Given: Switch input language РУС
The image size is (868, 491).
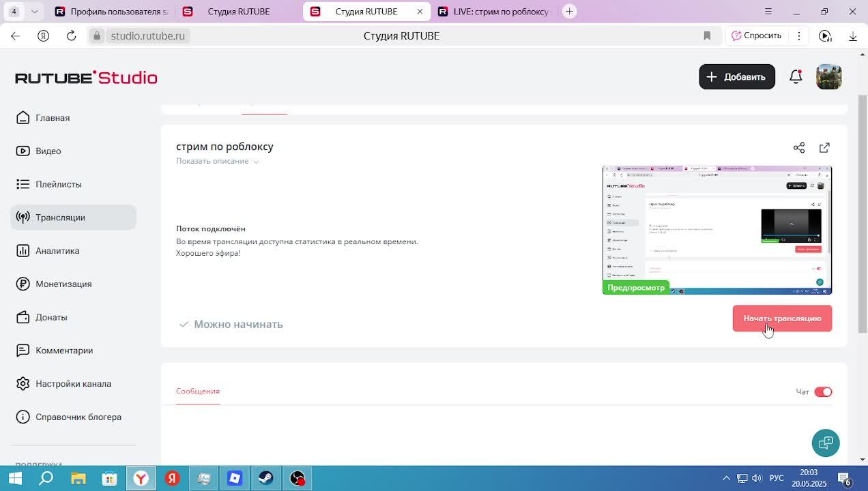Looking at the screenshot, I should point(777,479).
